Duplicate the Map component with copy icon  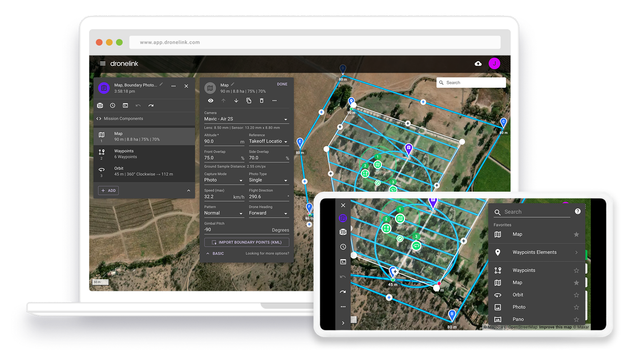point(249,101)
